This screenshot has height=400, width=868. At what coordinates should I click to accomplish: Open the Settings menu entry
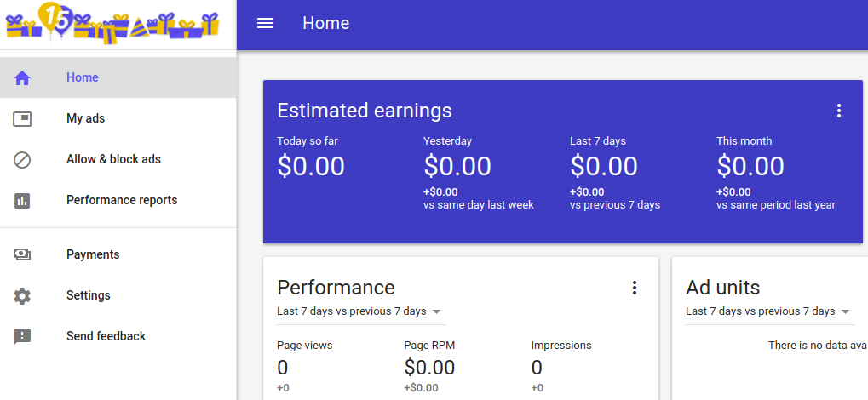coord(89,295)
